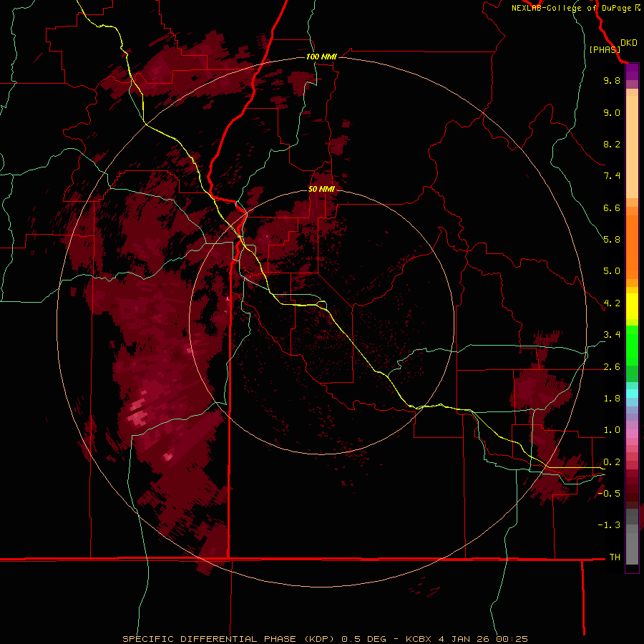Select the [PHAS] units label
Viewport: 644px width, 644px height.
(605, 49)
